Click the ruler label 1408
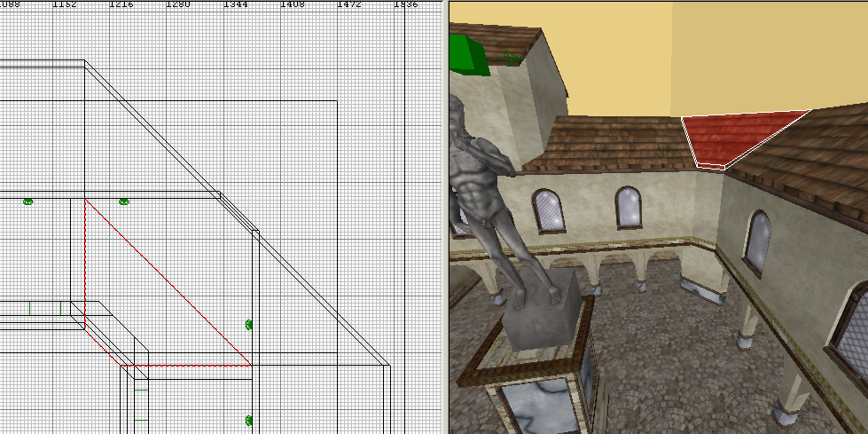This screenshot has width=868, height=434. click(293, 4)
